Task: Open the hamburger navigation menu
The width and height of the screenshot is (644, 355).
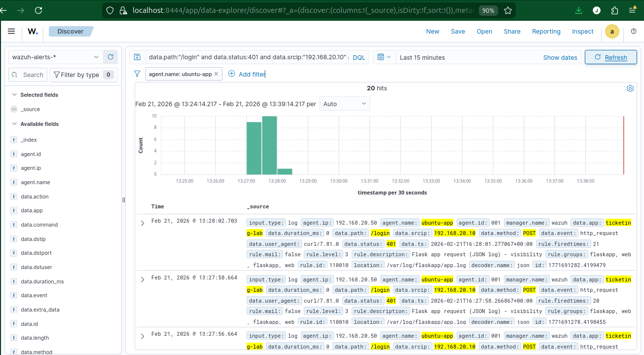Action: click(x=11, y=32)
